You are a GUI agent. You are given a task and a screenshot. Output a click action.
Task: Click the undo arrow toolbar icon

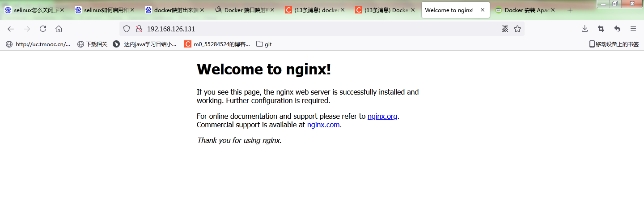[617, 29]
